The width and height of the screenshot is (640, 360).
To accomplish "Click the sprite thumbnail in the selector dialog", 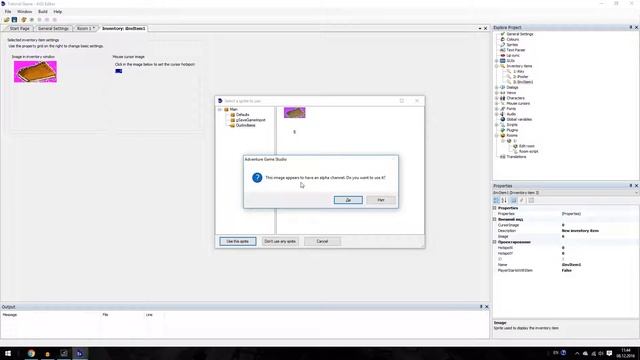I will [294, 113].
